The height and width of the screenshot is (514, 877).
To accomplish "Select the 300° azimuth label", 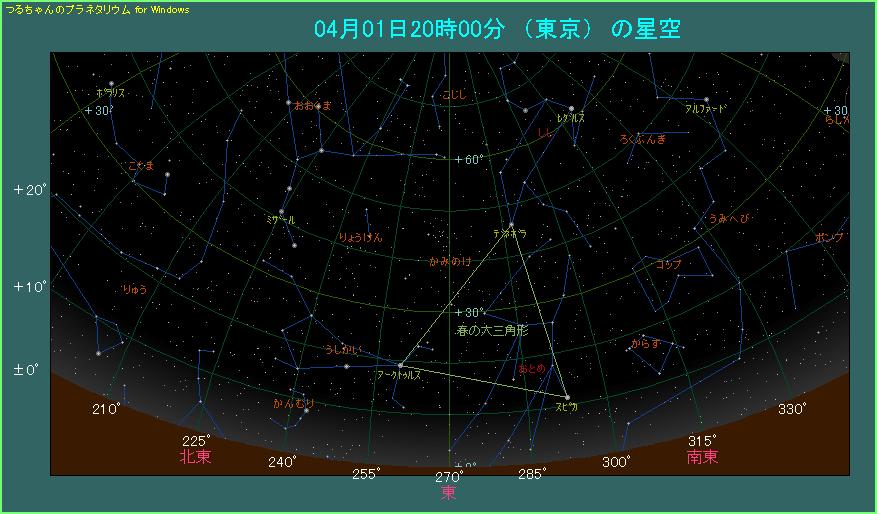I will 616,462.
